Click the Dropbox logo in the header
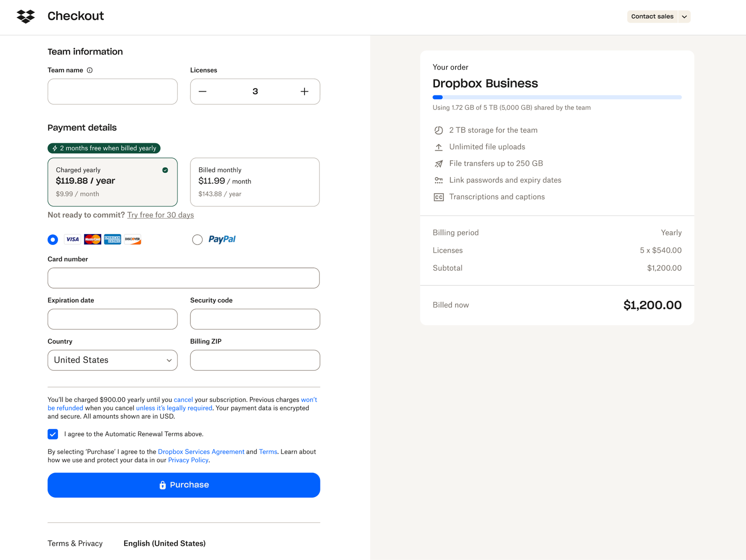Viewport: 746px width, 560px height. point(26,16)
